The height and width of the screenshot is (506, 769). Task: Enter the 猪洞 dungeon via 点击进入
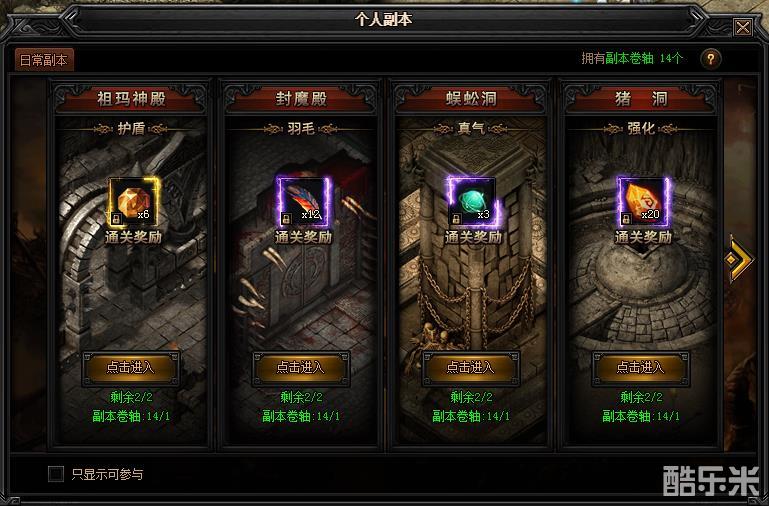point(641,367)
